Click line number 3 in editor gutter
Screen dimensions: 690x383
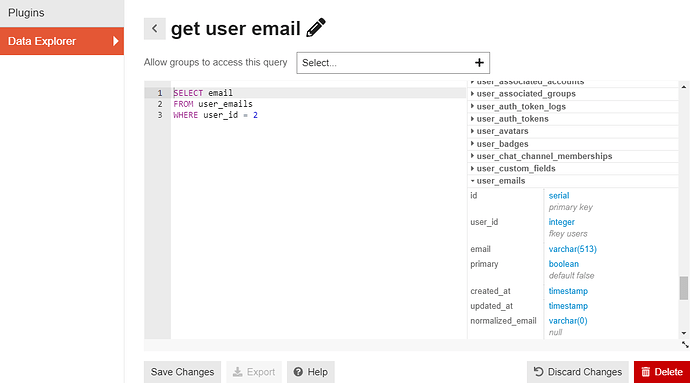click(160, 115)
